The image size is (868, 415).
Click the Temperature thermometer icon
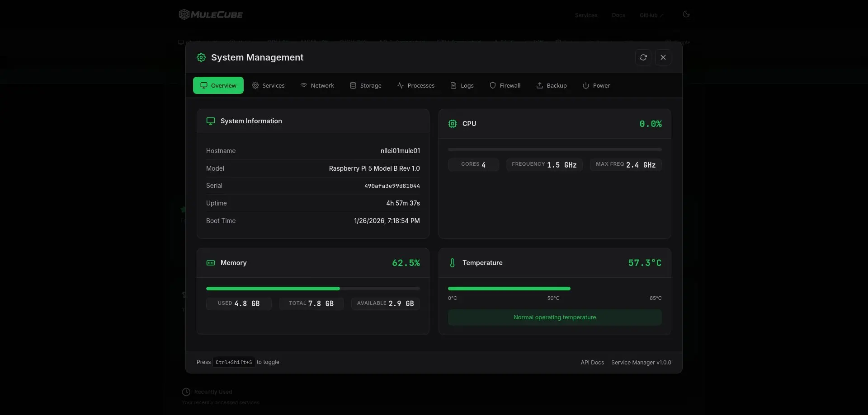click(452, 263)
